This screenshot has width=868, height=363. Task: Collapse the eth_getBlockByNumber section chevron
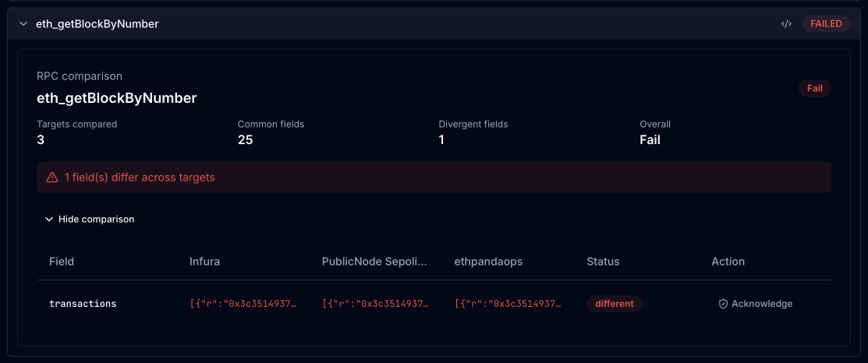(23, 23)
